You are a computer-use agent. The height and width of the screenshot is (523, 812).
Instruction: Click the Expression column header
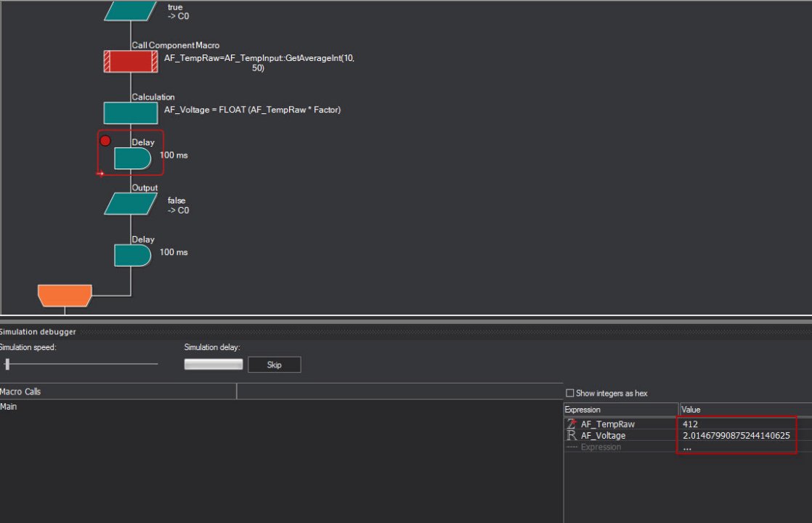tap(621, 410)
